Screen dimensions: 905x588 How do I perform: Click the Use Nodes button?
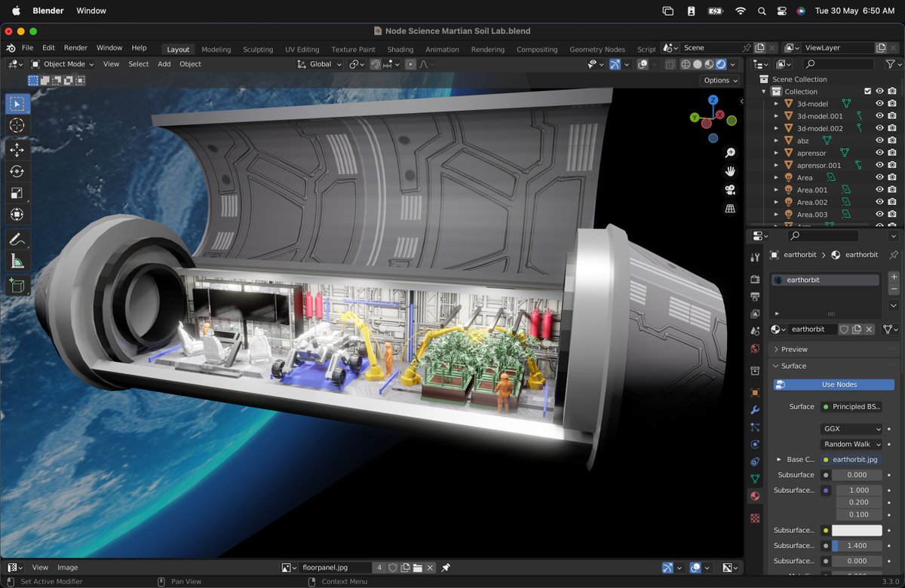pos(833,384)
